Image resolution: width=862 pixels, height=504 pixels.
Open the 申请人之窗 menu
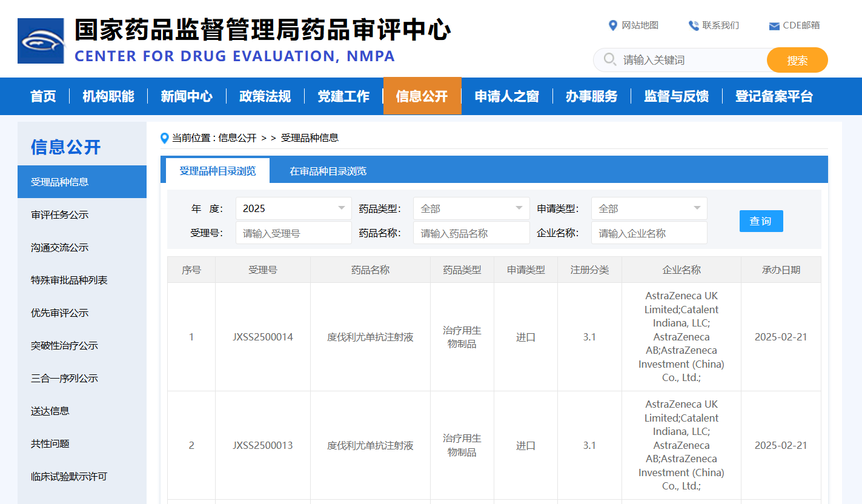[x=507, y=96]
